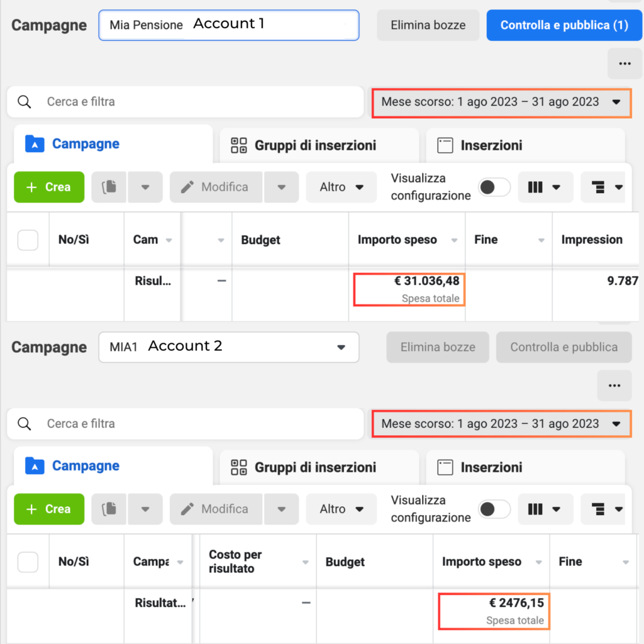
Task: Click the search magnifier in Account 1 filter bar
Action: [25, 102]
